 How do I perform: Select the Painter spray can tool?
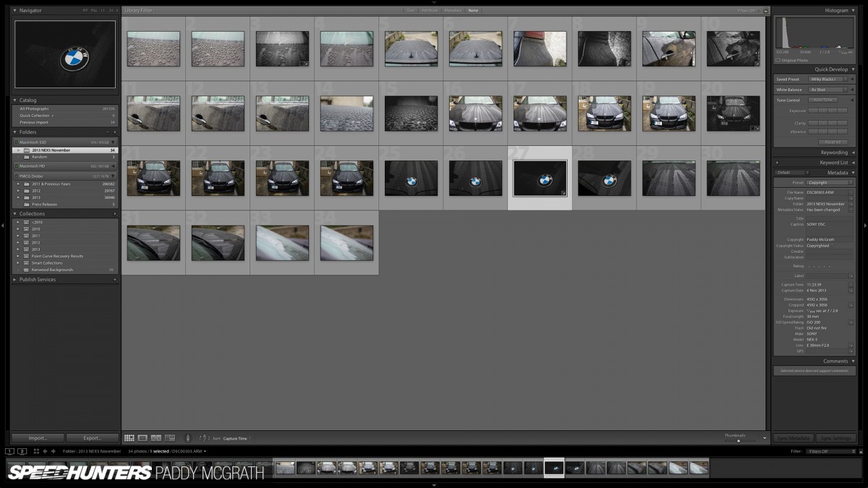coord(187,438)
